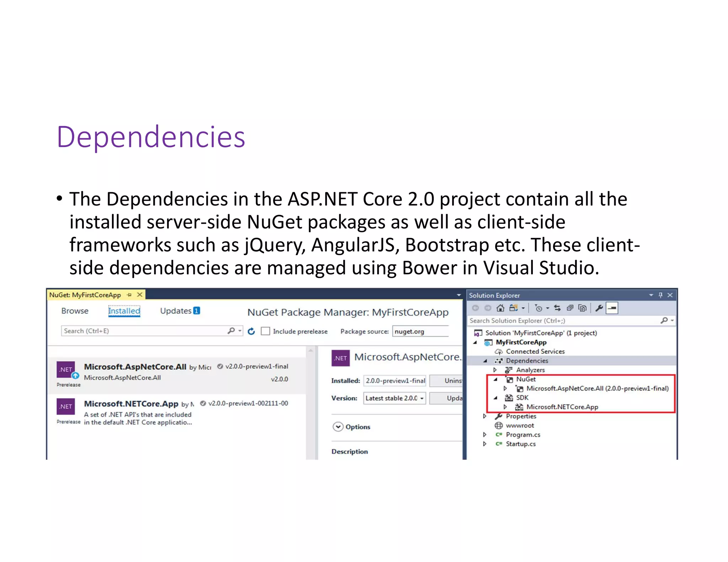Open the dropdown arrow beside the Solutions and Folders icon
Screen dimensions: 728x562
point(523,308)
